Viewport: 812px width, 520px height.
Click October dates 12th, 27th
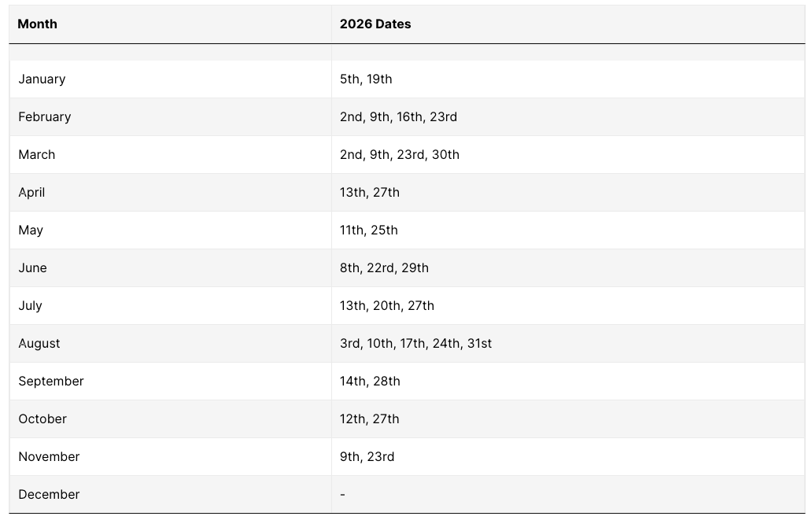point(370,419)
